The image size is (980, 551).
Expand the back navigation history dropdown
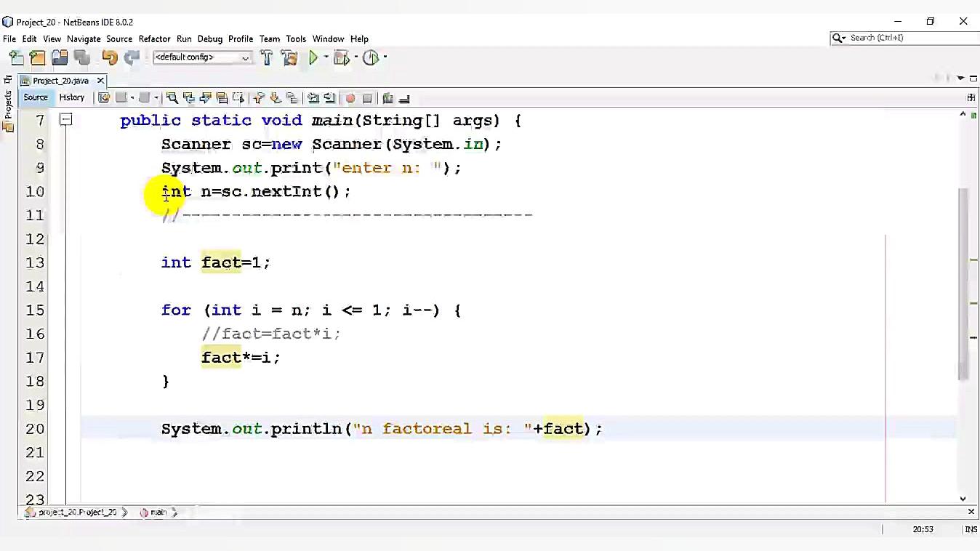[132, 98]
